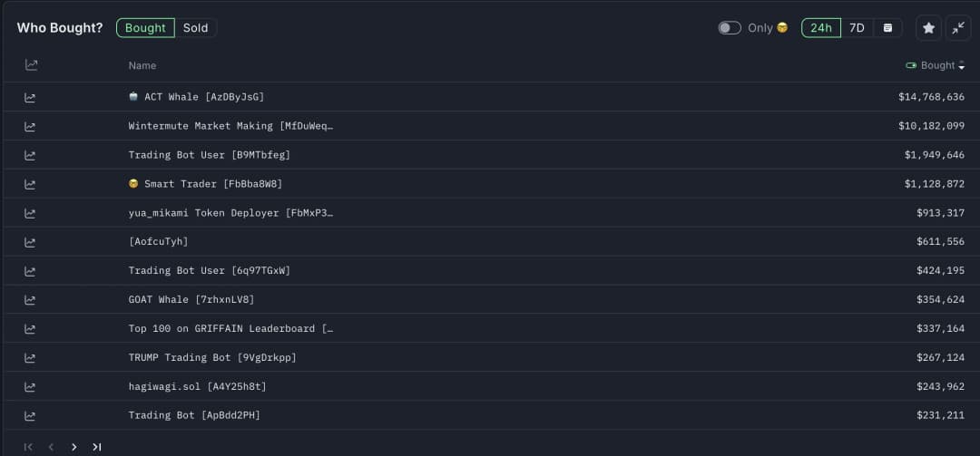Sort by the Bought column arrow
The width and height of the screenshot is (980, 456).
point(962,65)
